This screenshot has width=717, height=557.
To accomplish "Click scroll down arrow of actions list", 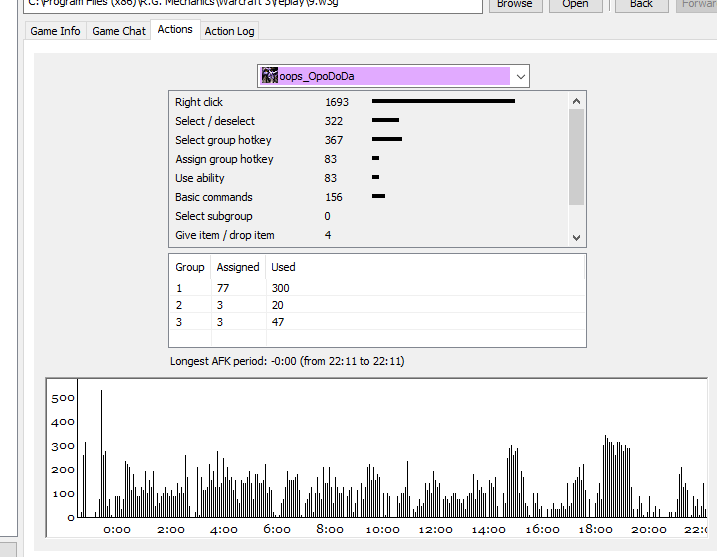I will tap(576, 237).
